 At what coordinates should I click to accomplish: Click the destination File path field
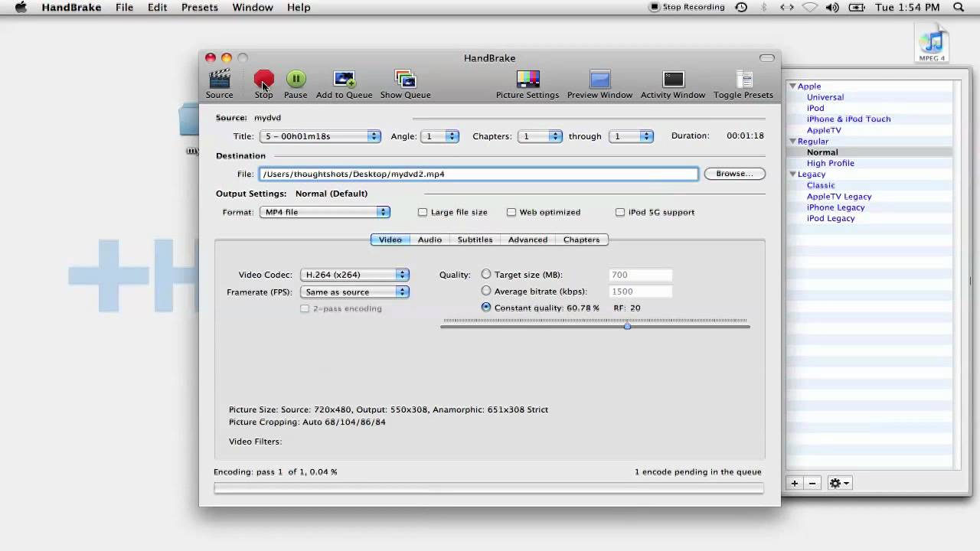[x=479, y=174]
